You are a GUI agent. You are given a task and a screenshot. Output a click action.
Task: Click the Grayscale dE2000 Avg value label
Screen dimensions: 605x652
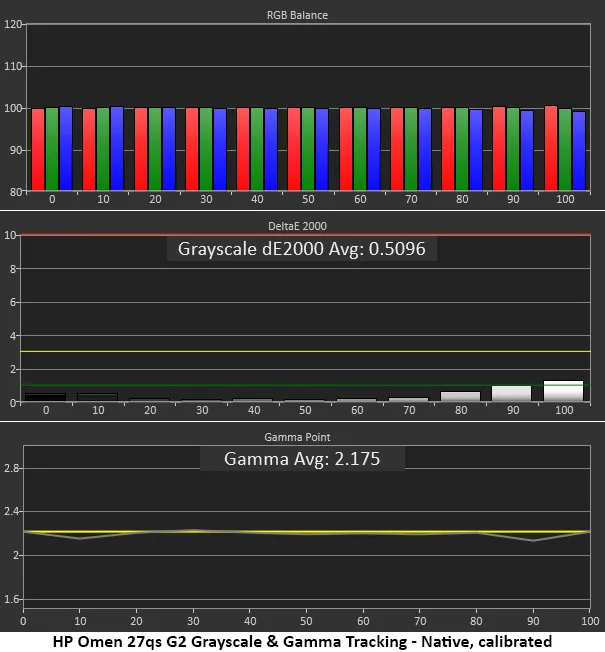click(x=302, y=249)
